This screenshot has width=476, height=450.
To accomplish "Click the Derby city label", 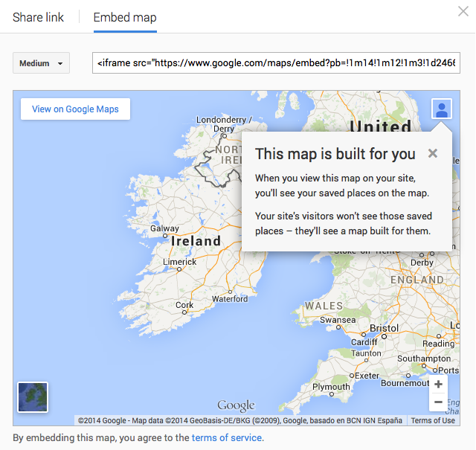I will [422, 263].
